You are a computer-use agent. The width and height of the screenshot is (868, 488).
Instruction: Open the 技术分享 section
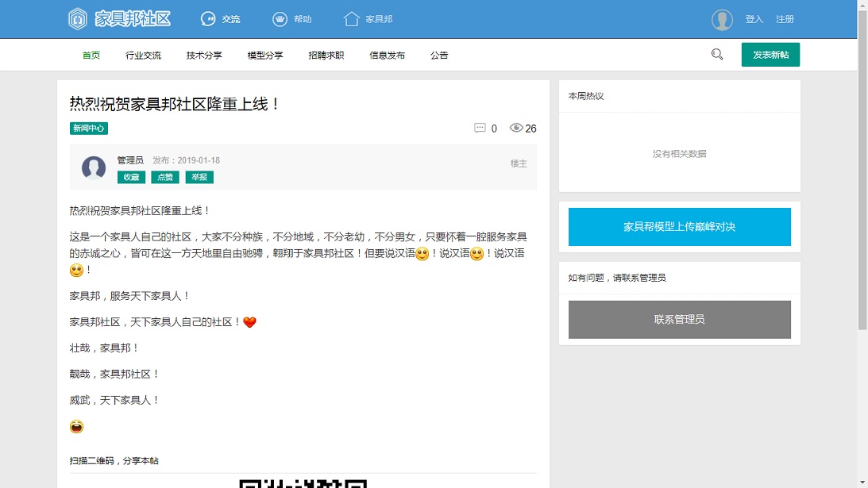[x=204, y=56]
